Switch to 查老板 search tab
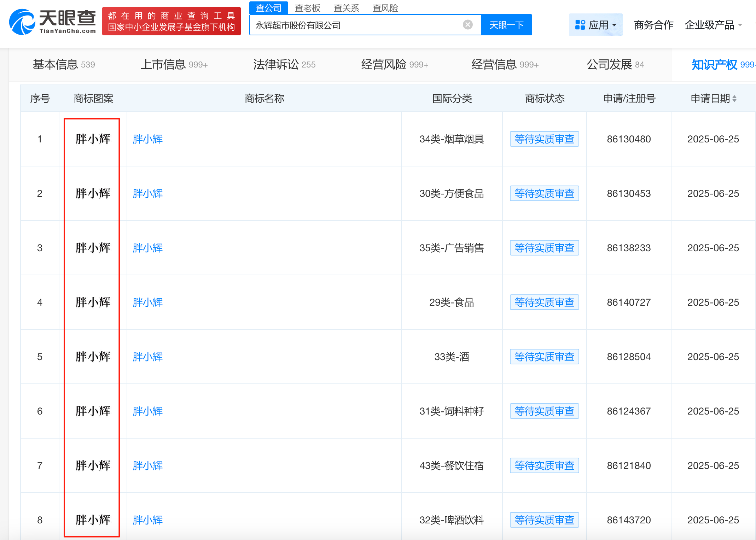 pyautogui.click(x=307, y=8)
